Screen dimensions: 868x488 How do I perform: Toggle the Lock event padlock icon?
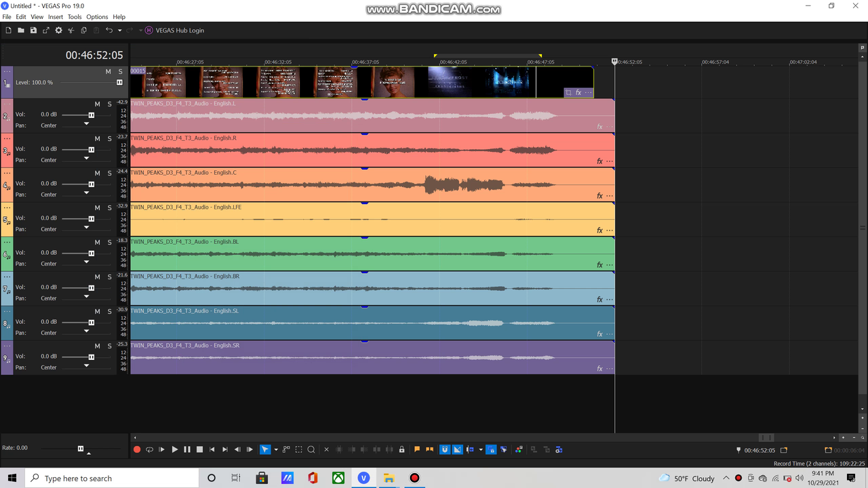pyautogui.click(x=401, y=449)
